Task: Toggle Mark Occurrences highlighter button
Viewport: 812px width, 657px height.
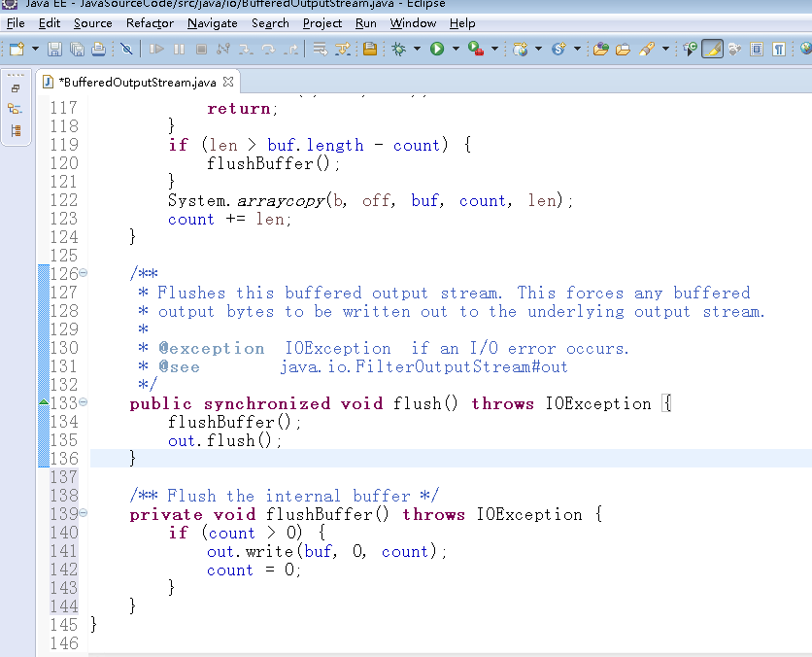Action: [713, 49]
